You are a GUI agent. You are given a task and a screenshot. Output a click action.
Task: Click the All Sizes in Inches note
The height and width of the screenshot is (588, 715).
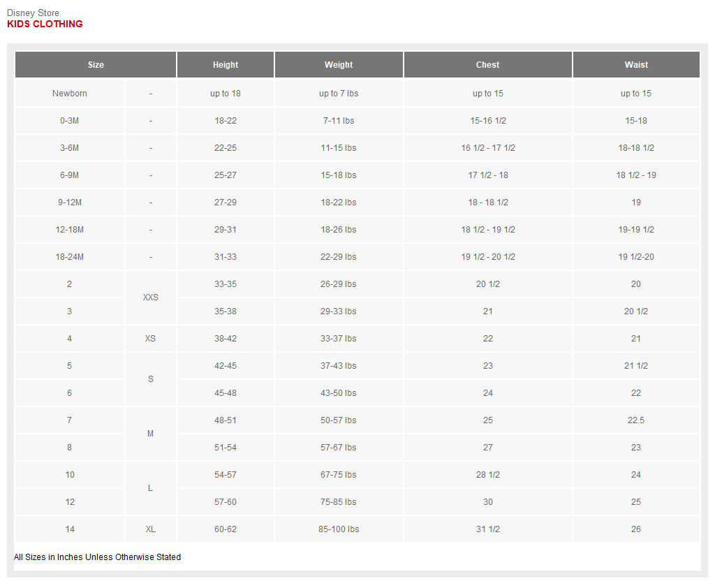tap(97, 557)
